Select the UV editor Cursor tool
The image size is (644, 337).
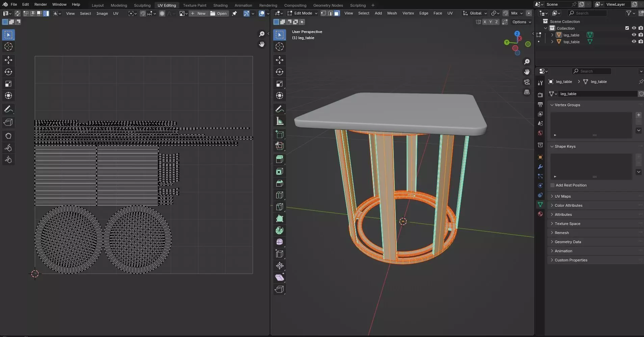[x=8, y=47]
